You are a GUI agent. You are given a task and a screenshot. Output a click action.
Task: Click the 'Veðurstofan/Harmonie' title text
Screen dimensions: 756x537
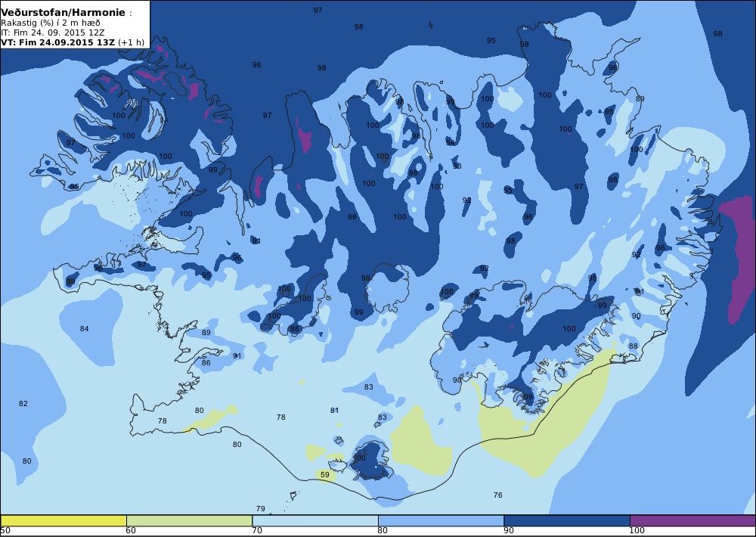point(64,13)
